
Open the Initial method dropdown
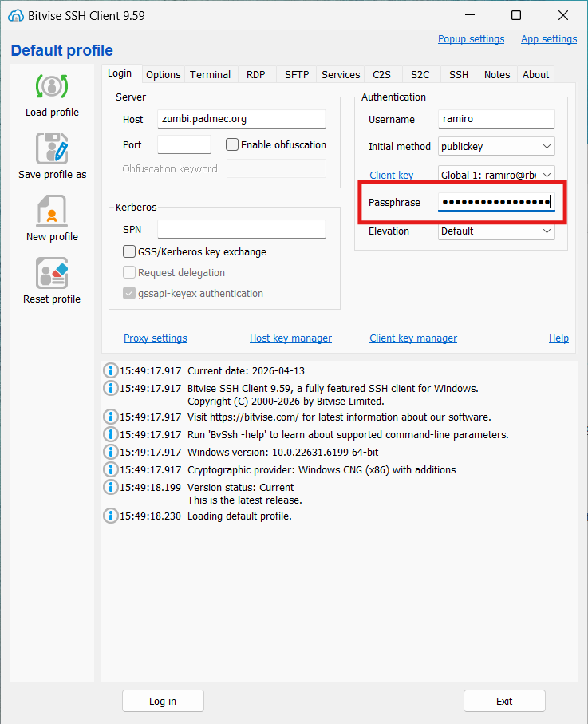tap(496, 146)
